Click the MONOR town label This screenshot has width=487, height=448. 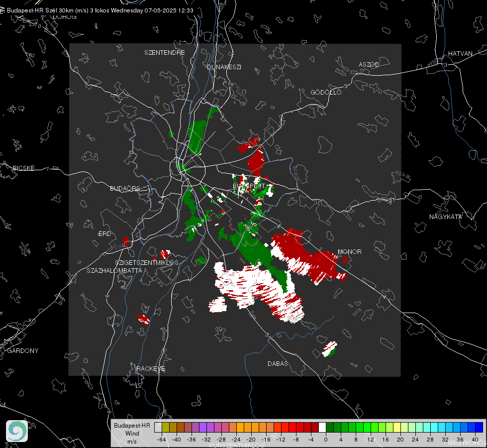click(x=349, y=251)
